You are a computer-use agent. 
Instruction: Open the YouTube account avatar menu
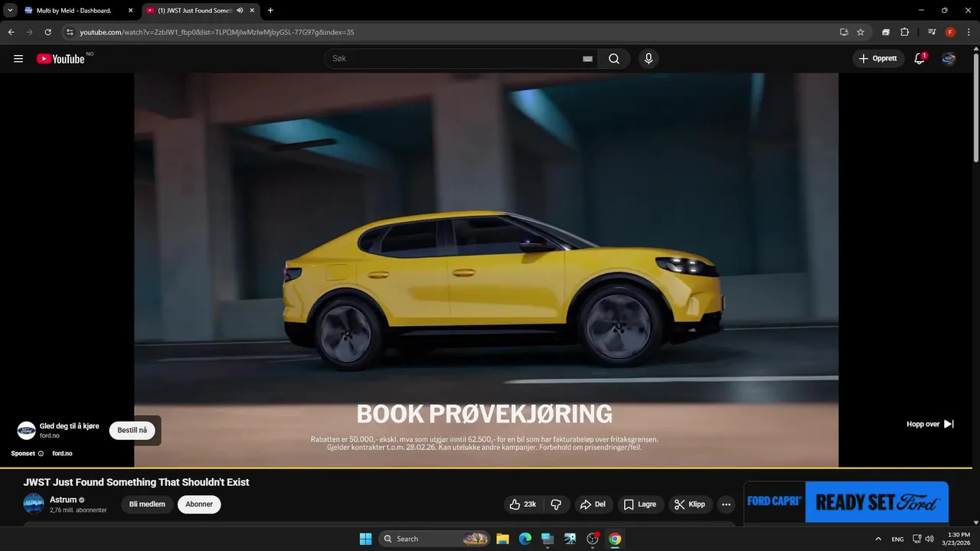pyautogui.click(x=949, y=59)
